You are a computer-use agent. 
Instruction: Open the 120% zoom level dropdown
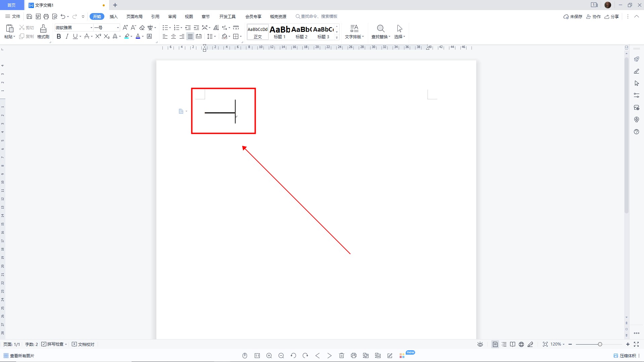pos(557,344)
